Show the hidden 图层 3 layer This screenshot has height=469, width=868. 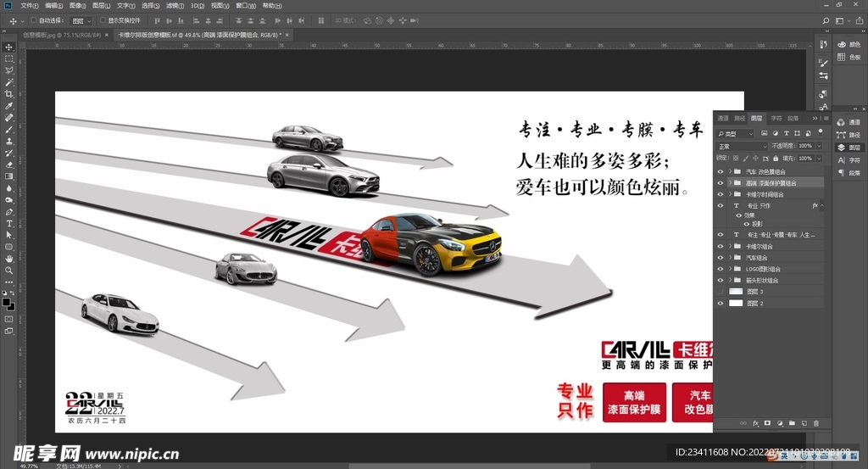721,291
